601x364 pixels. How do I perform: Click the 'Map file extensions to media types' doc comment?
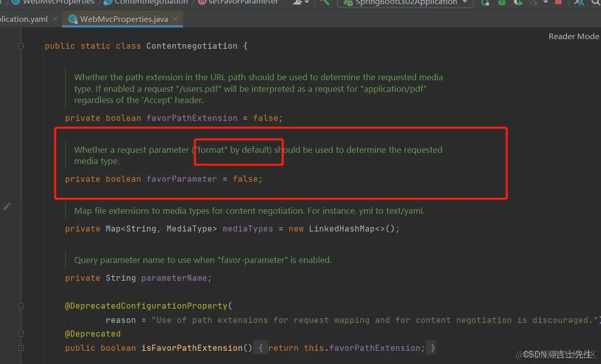(x=249, y=211)
